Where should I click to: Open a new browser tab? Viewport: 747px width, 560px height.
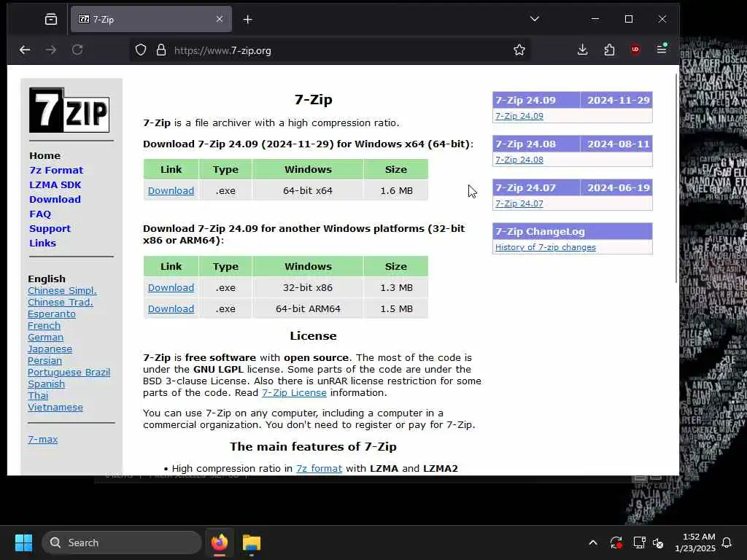tap(248, 20)
